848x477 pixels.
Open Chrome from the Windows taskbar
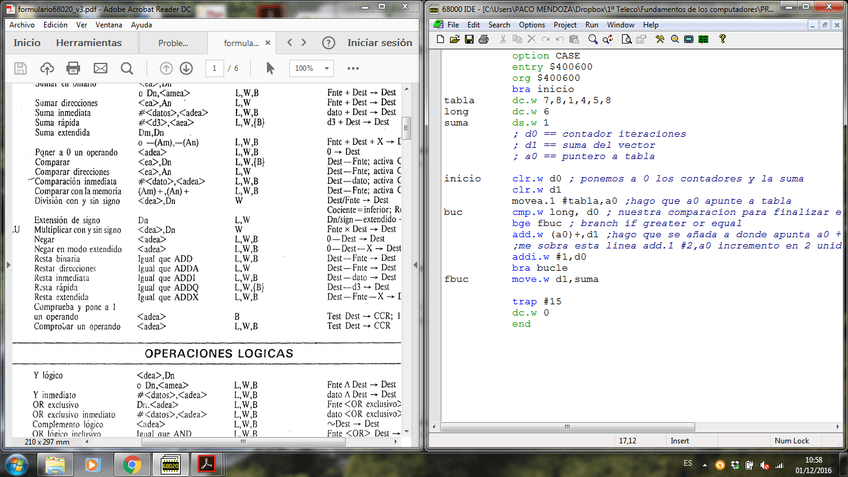pos(132,464)
